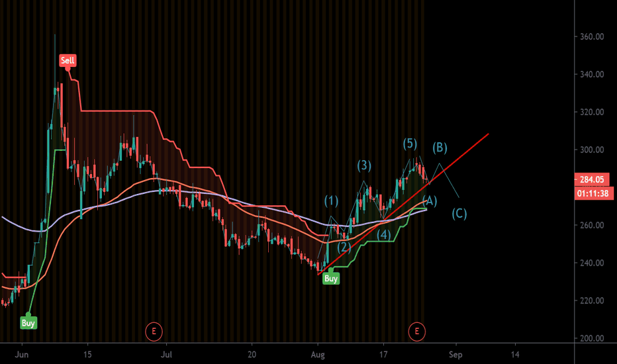Click the 15 date axis label
The image size is (617, 364).
pyautogui.click(x=87, y=355)
